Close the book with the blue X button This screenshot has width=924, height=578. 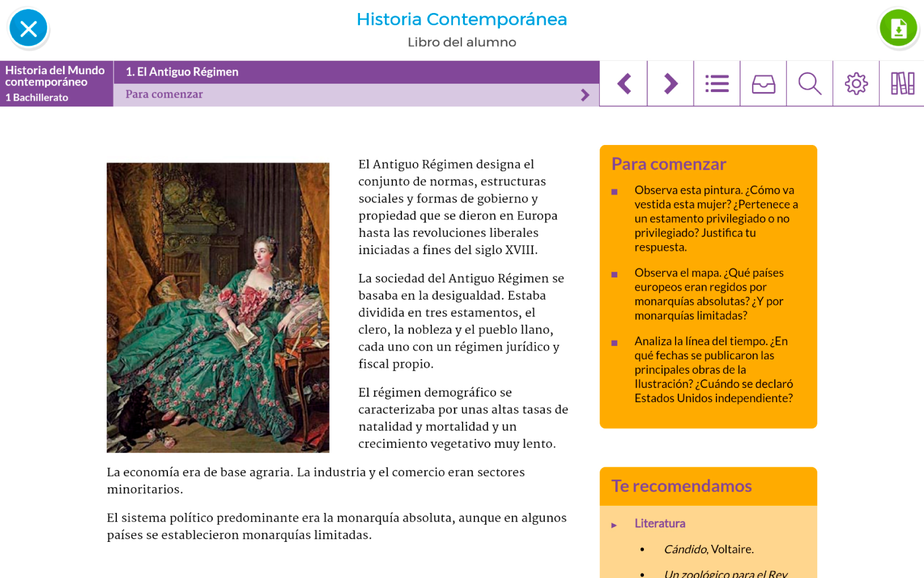tap(28, 29)
